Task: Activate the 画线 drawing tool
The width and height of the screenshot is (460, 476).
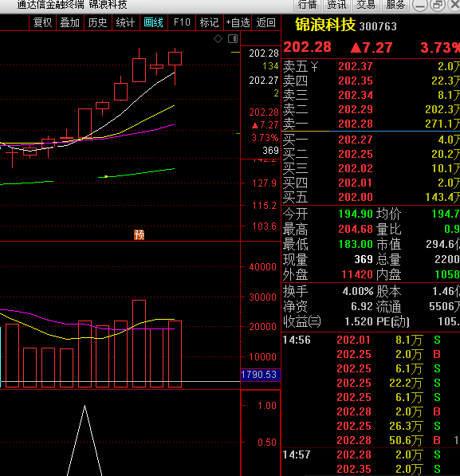Action: click(153, 23)
